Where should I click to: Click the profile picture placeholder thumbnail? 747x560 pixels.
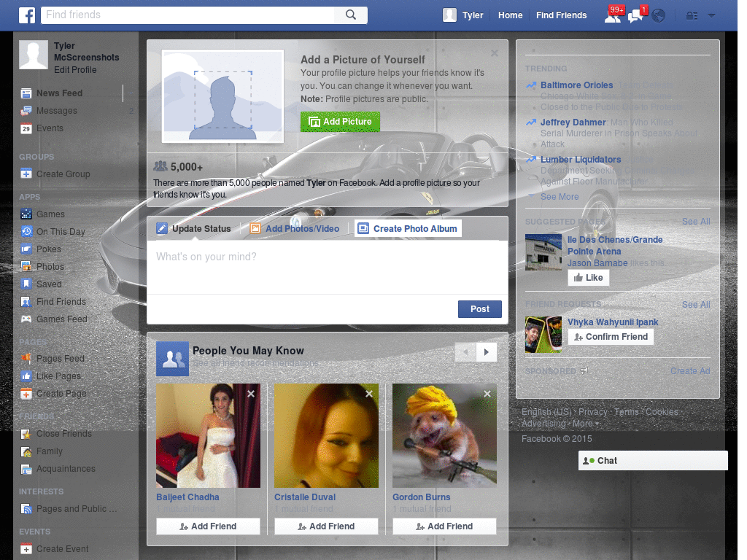pos(222,96)
